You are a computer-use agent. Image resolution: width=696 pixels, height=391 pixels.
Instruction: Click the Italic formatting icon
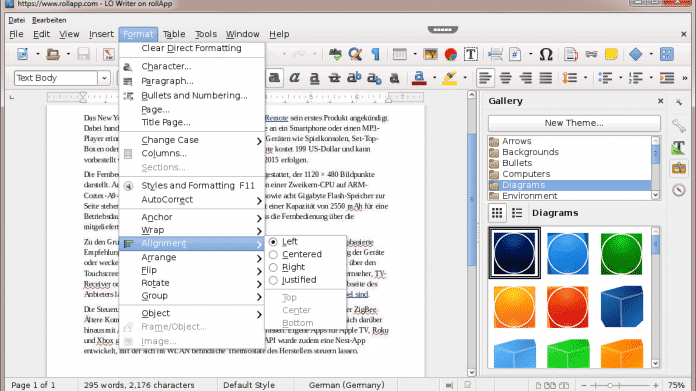[x=294, y=78]
